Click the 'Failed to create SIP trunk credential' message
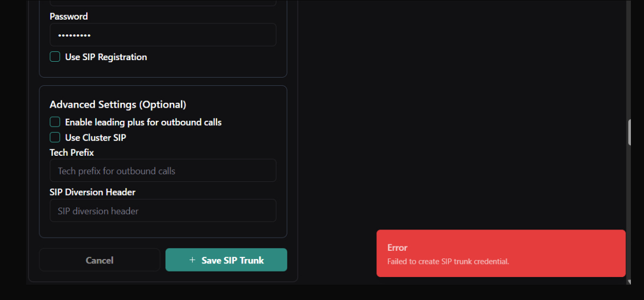This screenshot has height=300, width=644. click(x=448, y=262)
